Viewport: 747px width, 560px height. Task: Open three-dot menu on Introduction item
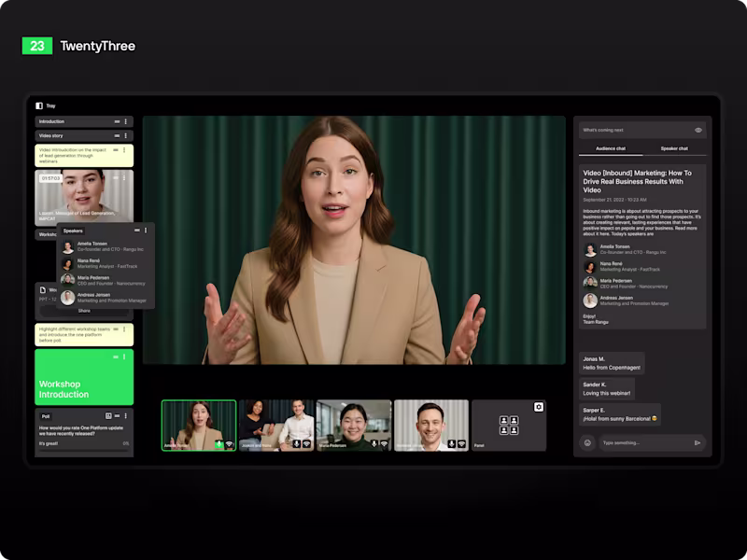click(x=126, y=122)
